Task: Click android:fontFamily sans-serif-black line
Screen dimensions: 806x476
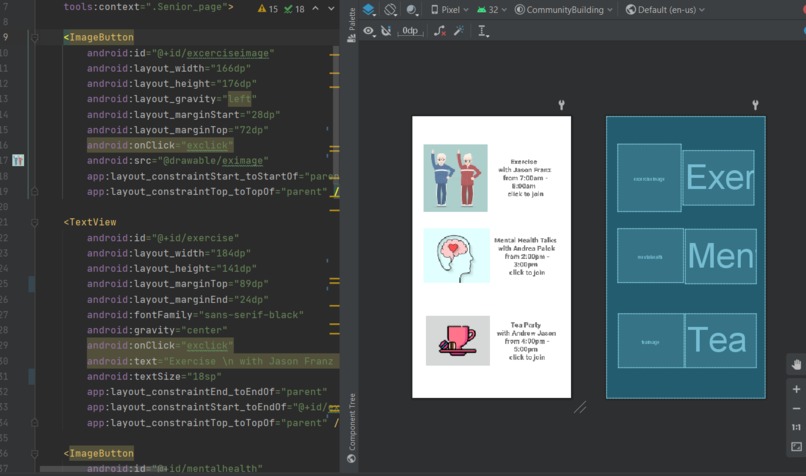Action: coord(195,315)
